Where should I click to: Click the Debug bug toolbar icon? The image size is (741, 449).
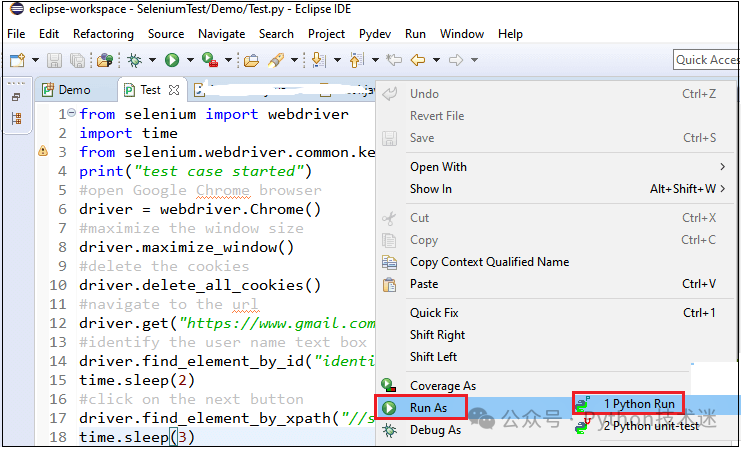[x=135, y=60]
